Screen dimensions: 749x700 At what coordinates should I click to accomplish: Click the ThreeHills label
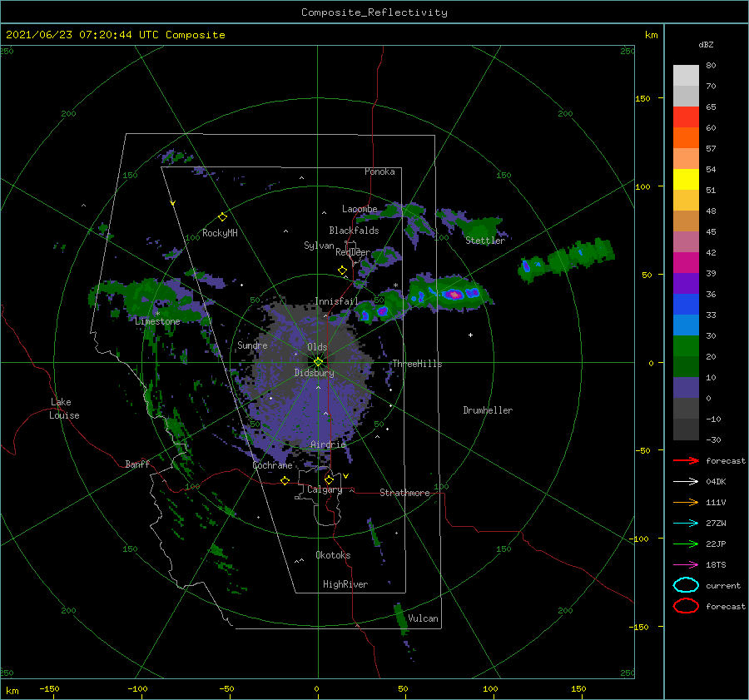tap(417, 364)
